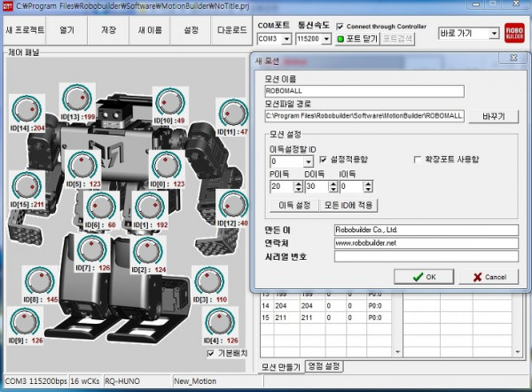Click the ID[0] servo knob
532x392 pixels.
tap(167, 165)
